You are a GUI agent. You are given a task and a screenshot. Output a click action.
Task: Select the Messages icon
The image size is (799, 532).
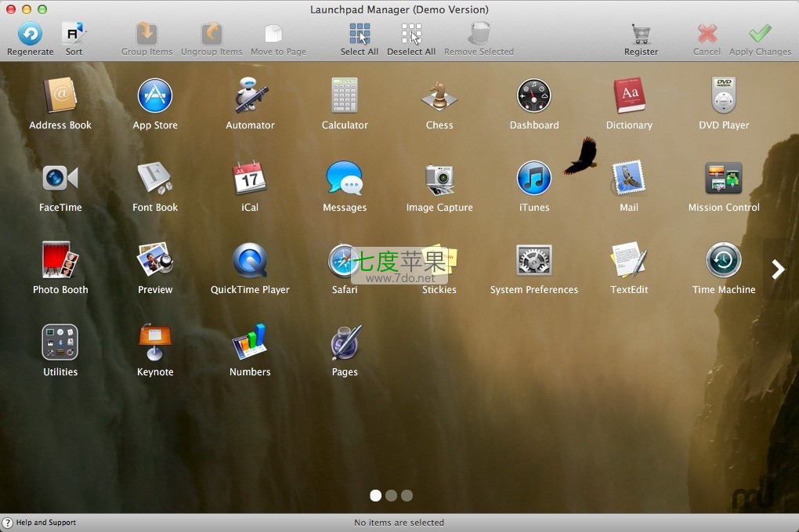345,178
